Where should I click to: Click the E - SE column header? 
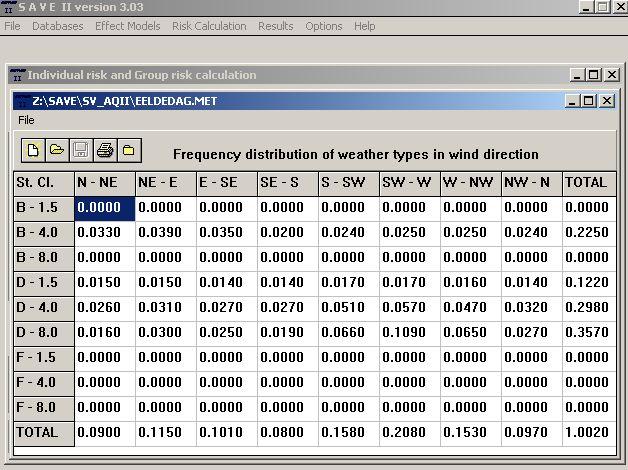coord(227,183)
